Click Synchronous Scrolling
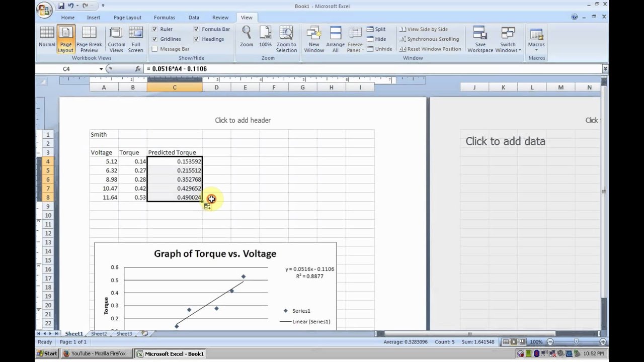The width and height of the screenshot is (644, 362). pos(429,39)
